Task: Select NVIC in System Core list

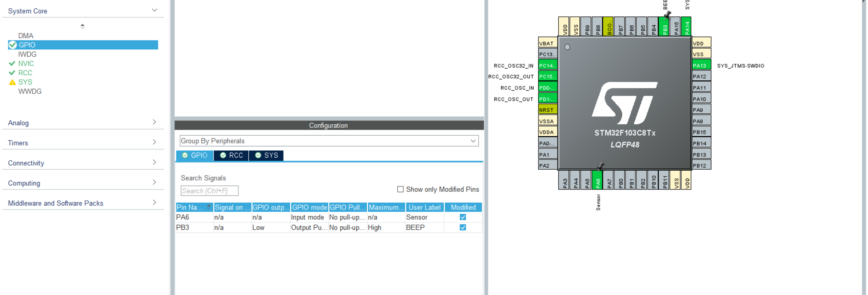Action: pyautogui.click(x=26, y=64)
